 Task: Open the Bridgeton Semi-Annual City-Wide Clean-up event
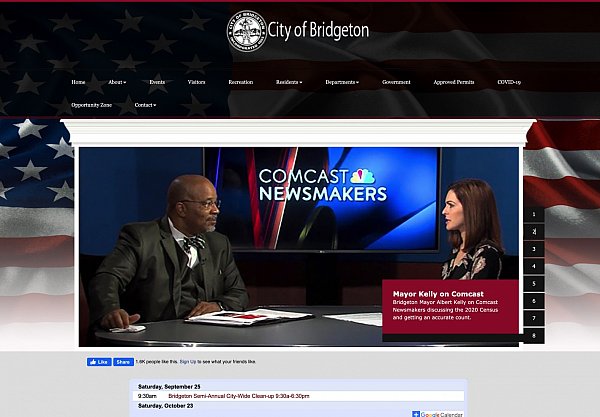(x=239, y=396)
